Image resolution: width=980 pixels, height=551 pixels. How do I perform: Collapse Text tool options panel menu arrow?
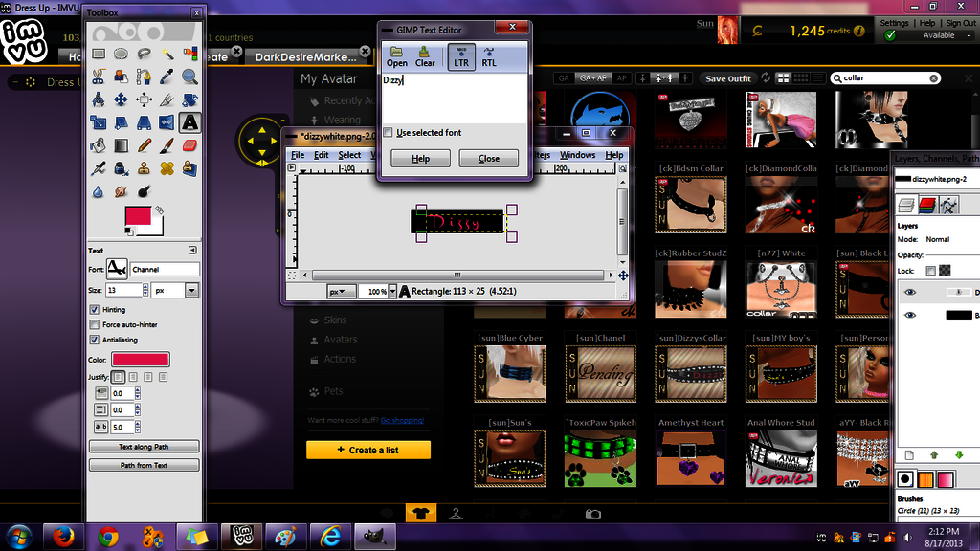coord(192,250)
